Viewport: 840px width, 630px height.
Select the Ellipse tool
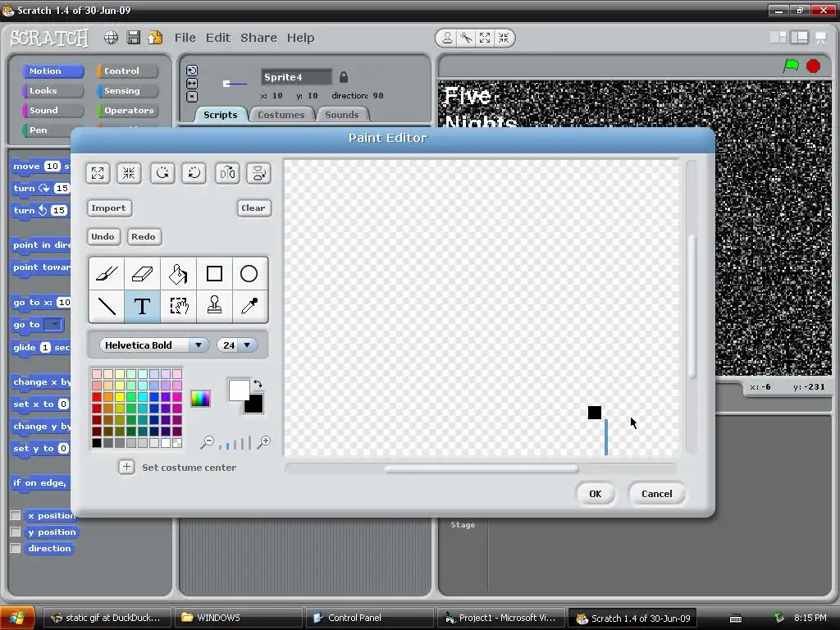(249, 274)
